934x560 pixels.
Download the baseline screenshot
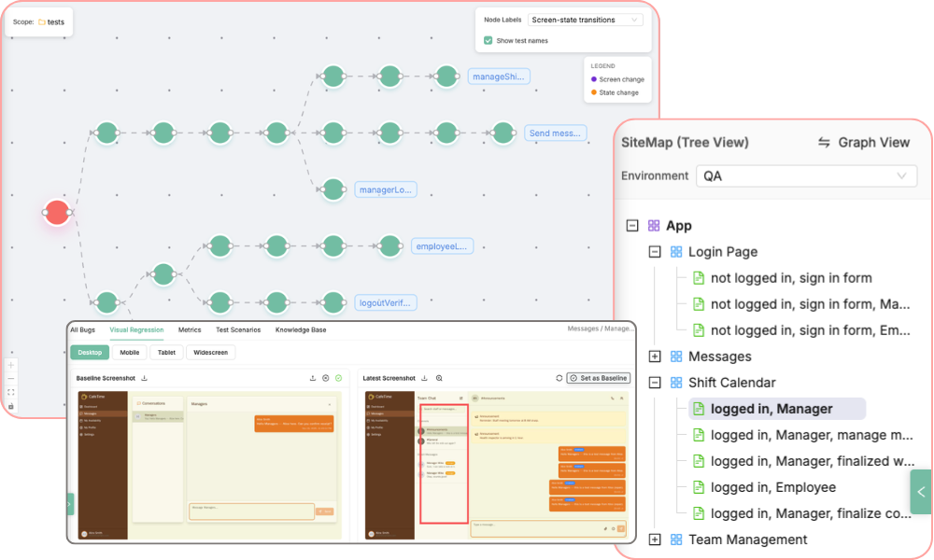click(x=145, y=378)
